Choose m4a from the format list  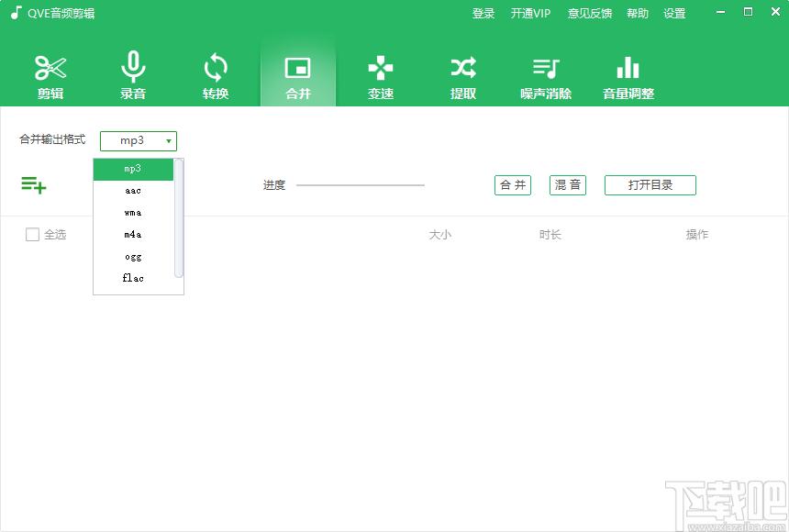pyautogui.click(x=133, y=235)
